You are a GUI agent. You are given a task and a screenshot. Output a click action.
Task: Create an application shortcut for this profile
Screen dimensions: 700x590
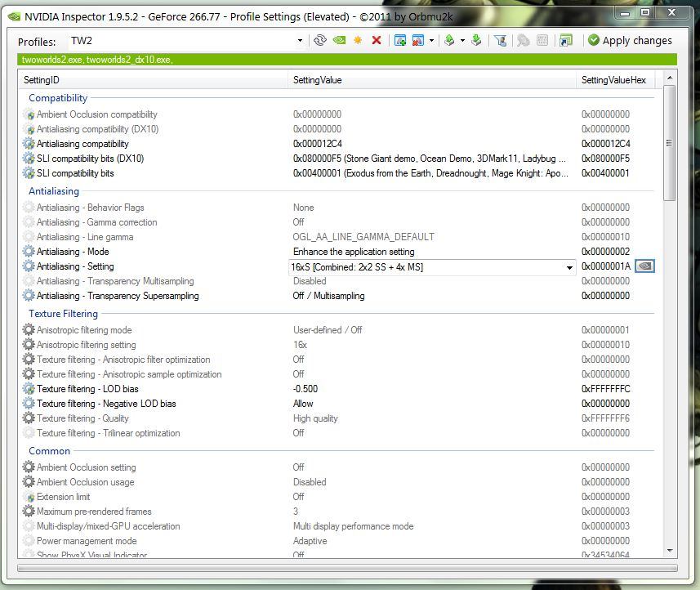[565, 41]
